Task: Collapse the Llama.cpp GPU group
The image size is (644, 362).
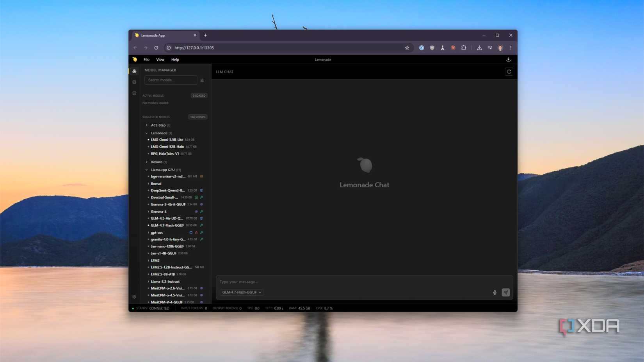Action: pyautogui.click(x=147, y=170)
